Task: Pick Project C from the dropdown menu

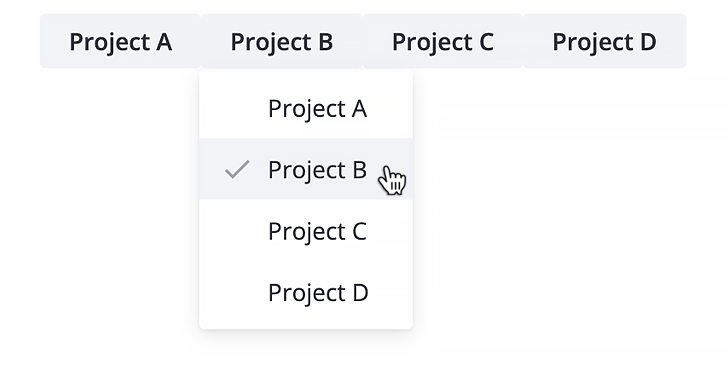Action: coord(306,231)
